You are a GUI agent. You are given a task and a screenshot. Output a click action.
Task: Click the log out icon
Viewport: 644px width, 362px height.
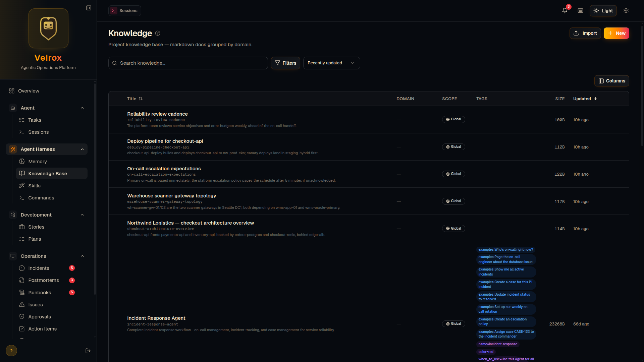pos(88,351)
